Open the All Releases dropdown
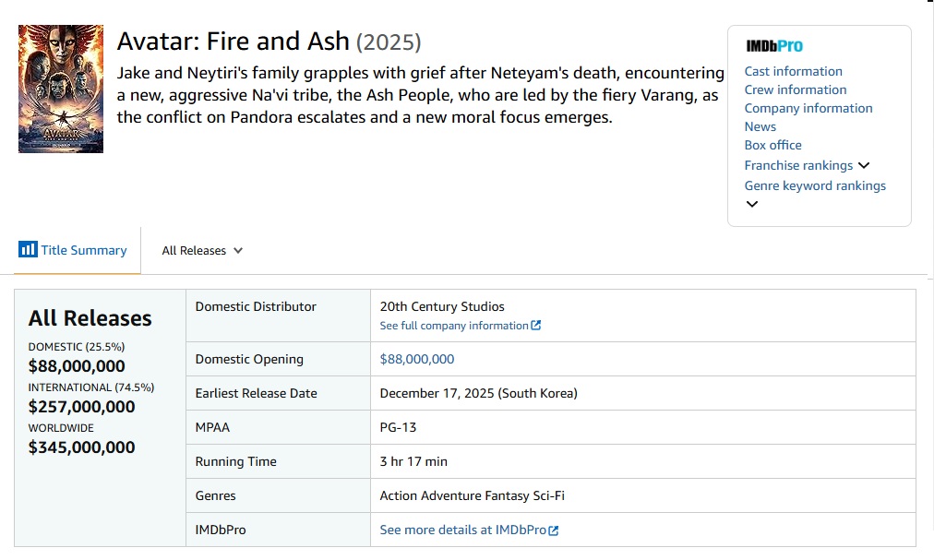934x560 pixels. coord(202,251)
